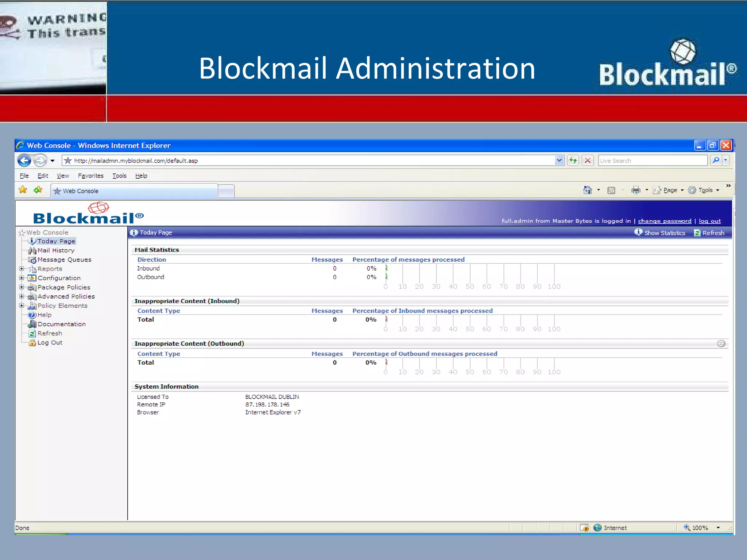
Task: Click the Configuration item icon
Action: tap(32, 278)
